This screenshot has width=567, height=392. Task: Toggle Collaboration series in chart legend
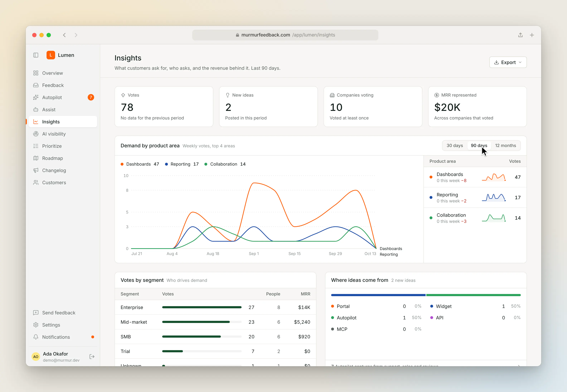pos(225,164)
